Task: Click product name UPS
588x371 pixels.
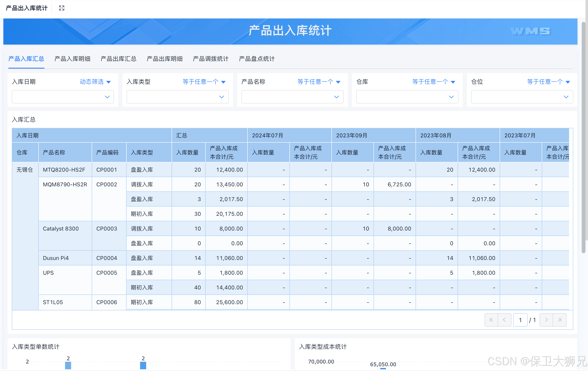Action: point(48,273)
